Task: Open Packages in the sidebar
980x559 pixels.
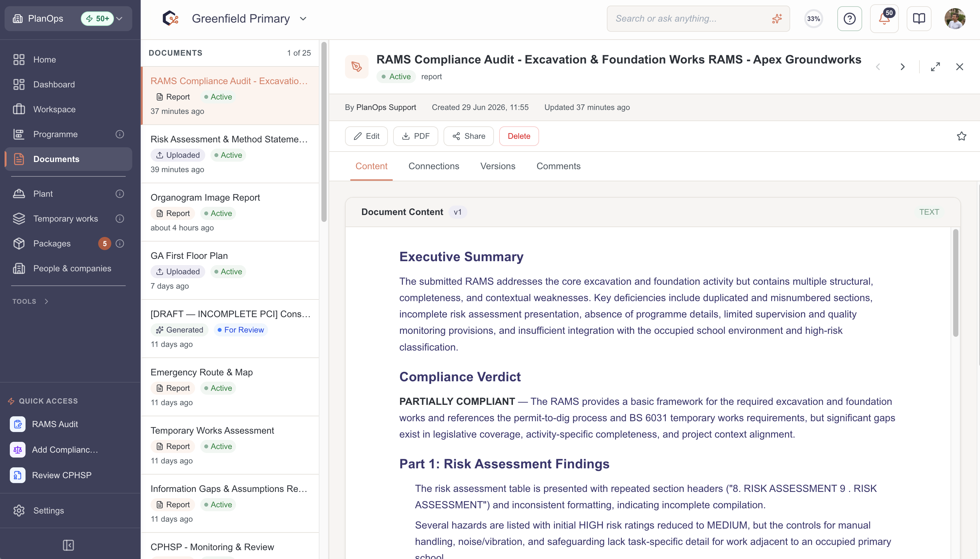Action: coord(68,244)
